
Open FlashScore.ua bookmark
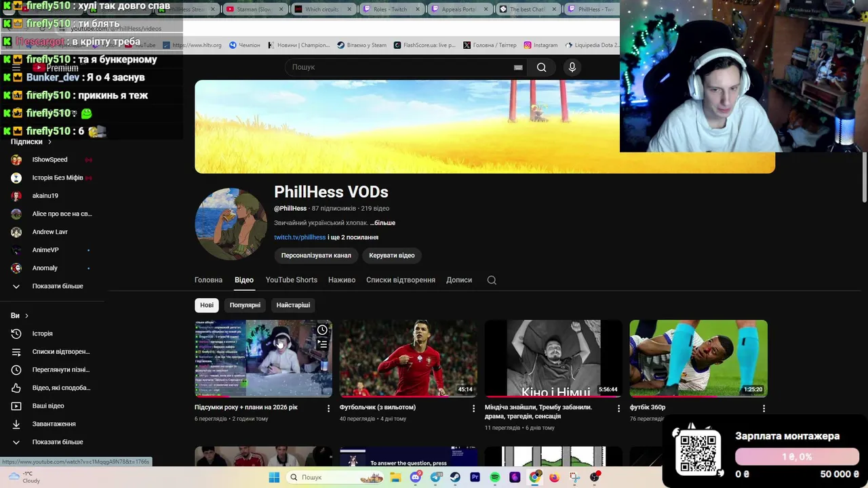coord(425,45)
